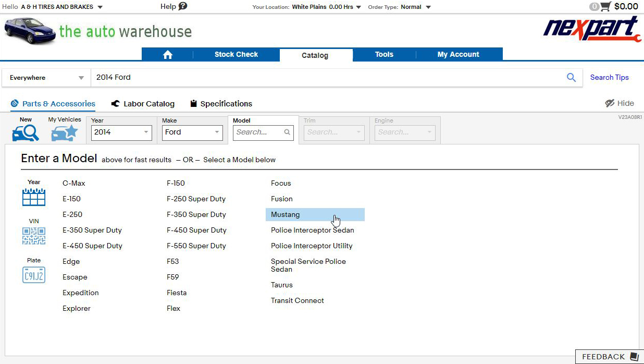Switch to Parts & Accessories tab

click(53, 104)
